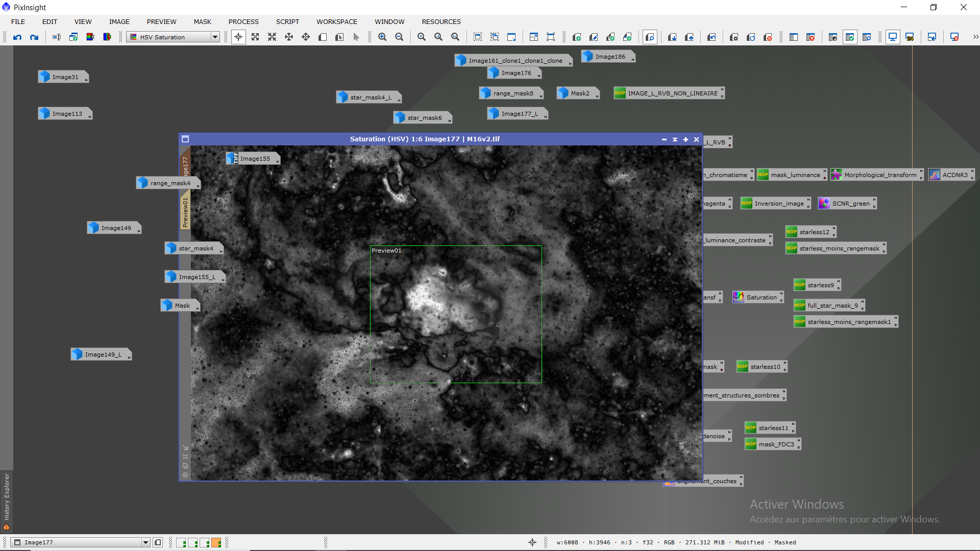Click the Undo arrow icon
This screenshot has height=551, width=980.
(17, 37)
